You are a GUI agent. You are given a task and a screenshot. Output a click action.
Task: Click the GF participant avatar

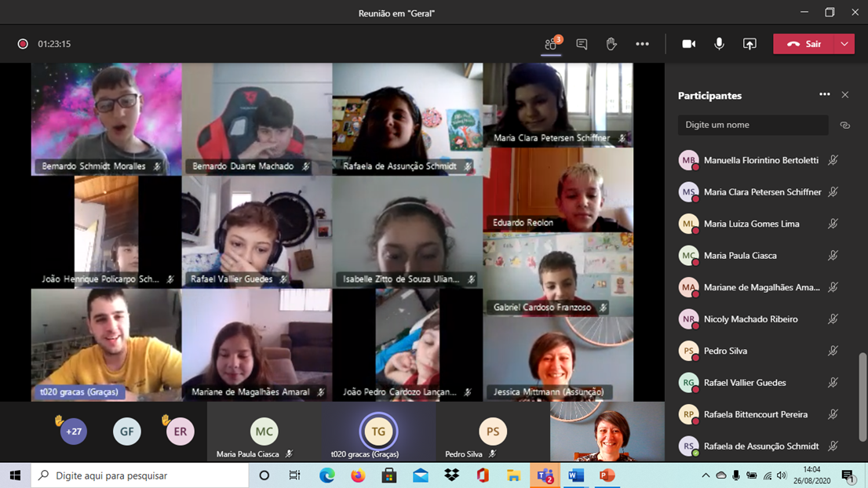click(127, 431)
